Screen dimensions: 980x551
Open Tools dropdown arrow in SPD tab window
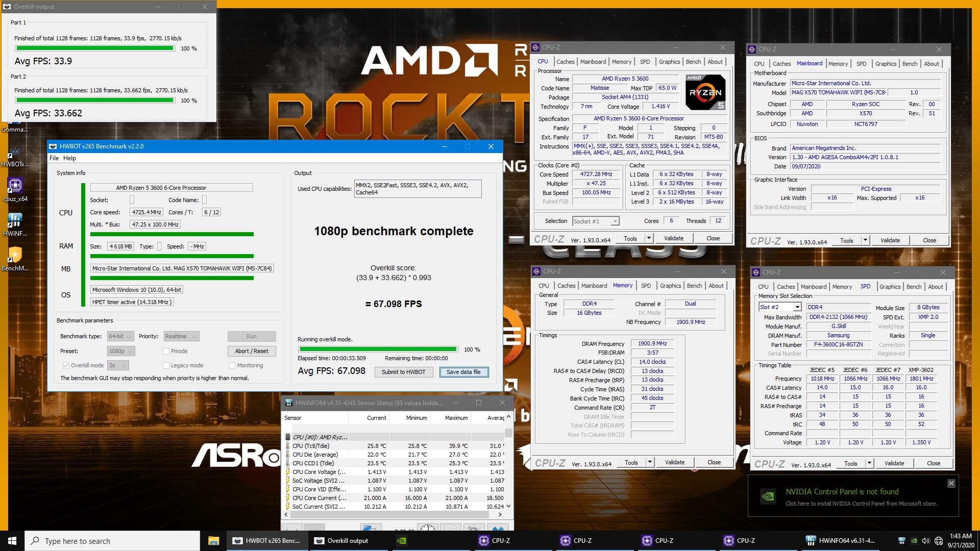[x=869, y=464]
